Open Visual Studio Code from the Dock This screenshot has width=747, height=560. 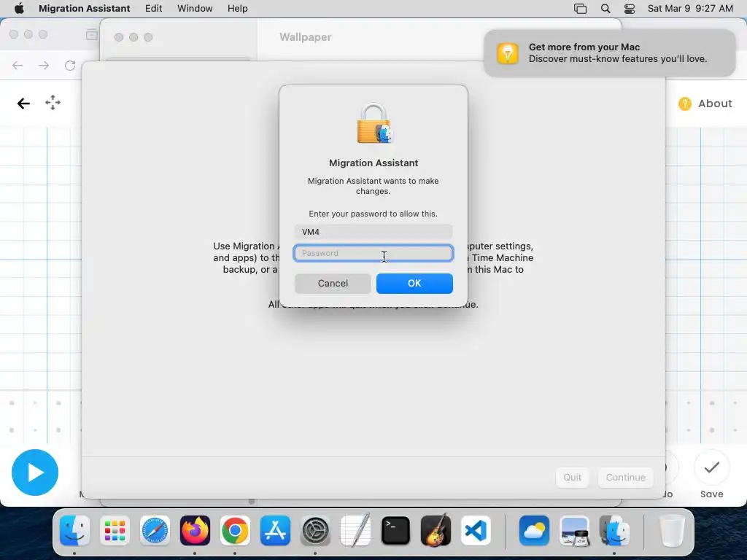point(476,531)
